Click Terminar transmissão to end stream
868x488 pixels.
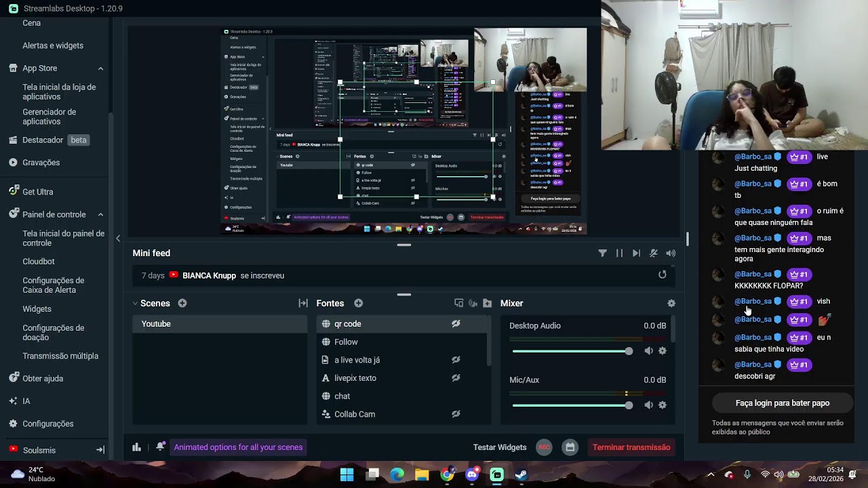point(631,447)
